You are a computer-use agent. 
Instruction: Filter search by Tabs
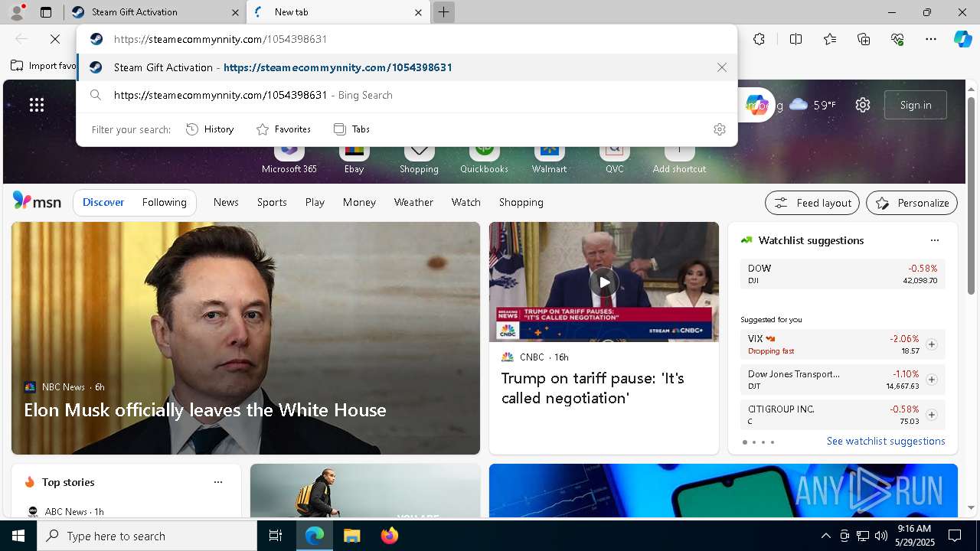pyautogui.click(x=352, y=129)
